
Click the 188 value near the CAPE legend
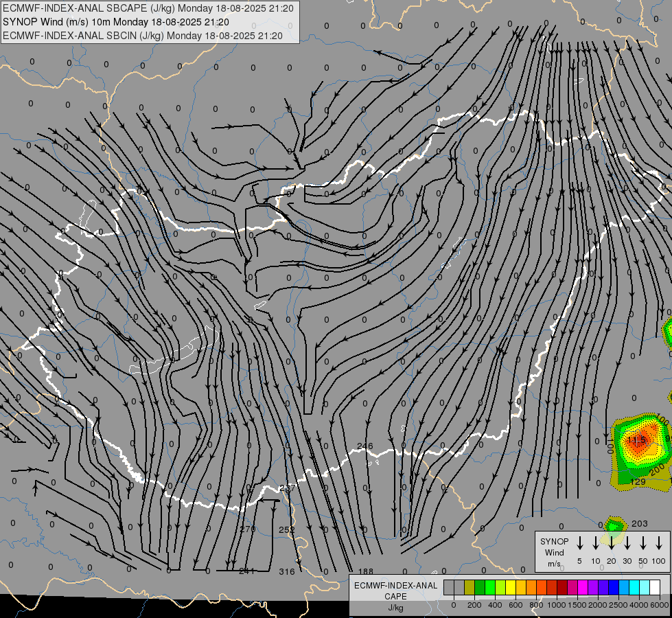point(366,571)
